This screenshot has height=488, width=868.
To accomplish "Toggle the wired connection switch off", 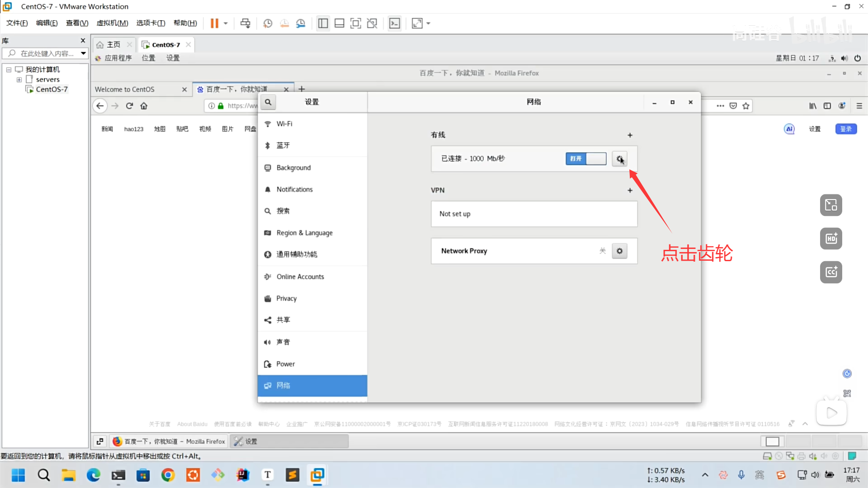I will click(586, 159).
